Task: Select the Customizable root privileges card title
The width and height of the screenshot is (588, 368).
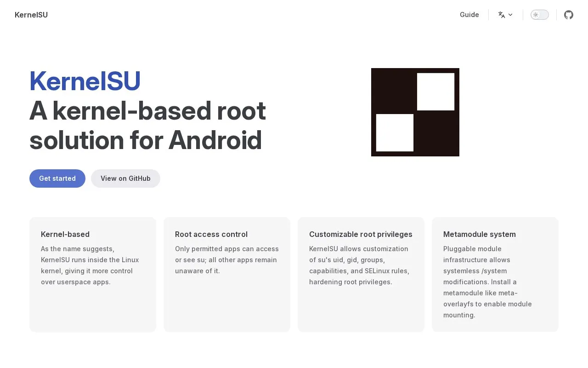Action: click(x=361, y=234)
